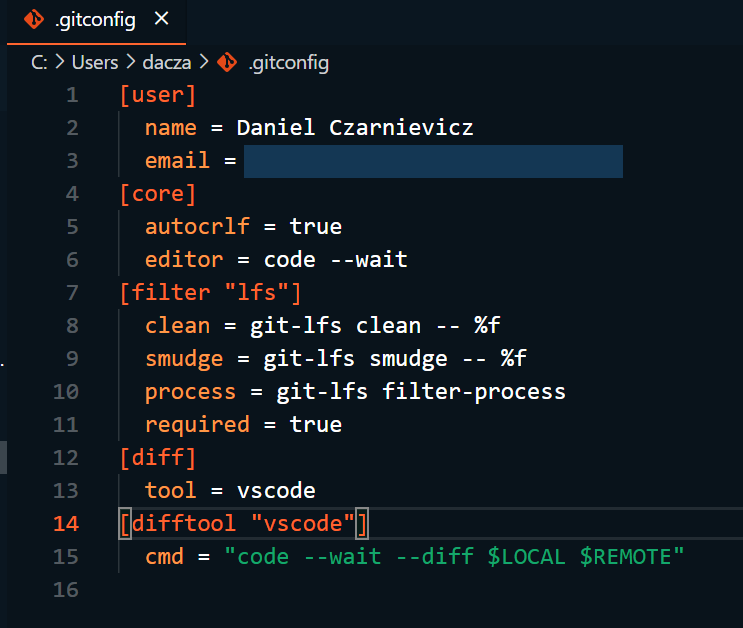Close the .gitconfig editor tab
743x628 pixels.
tap(162, 19)
